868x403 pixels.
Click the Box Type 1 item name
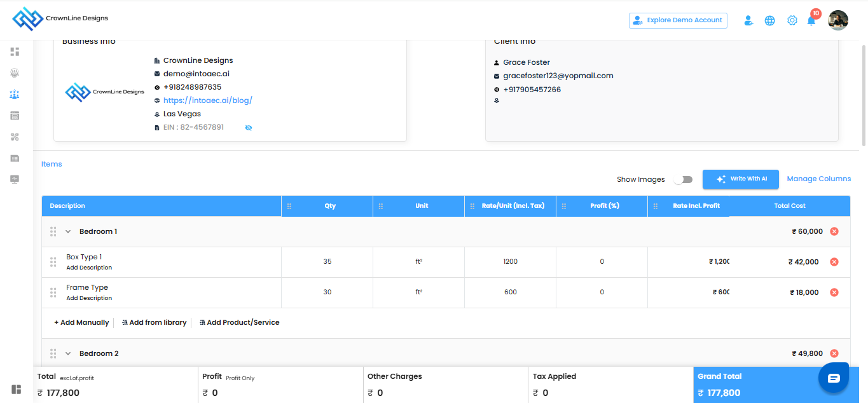pos(84,257)
